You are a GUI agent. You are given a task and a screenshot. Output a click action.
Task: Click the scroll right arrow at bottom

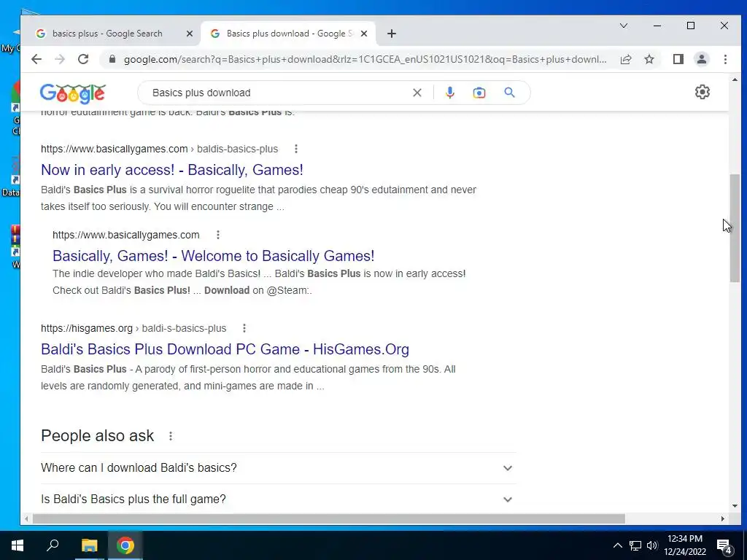pyautogui.click(x=722, y=518)
